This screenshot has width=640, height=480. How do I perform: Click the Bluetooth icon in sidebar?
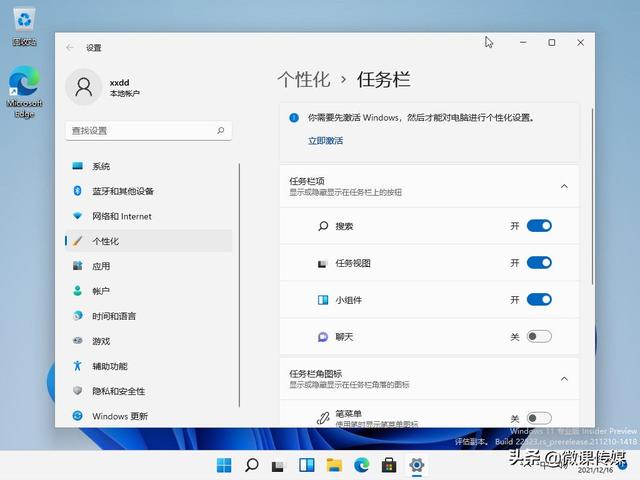pos(78,191)
